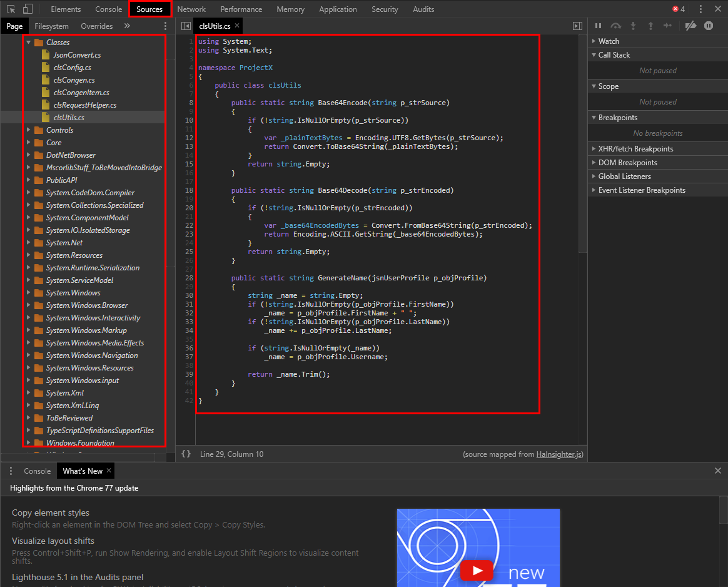Viewport: 728px width, 587px height.
Task: Click the code editor vertical scrollbar
Action: [583, 144]
